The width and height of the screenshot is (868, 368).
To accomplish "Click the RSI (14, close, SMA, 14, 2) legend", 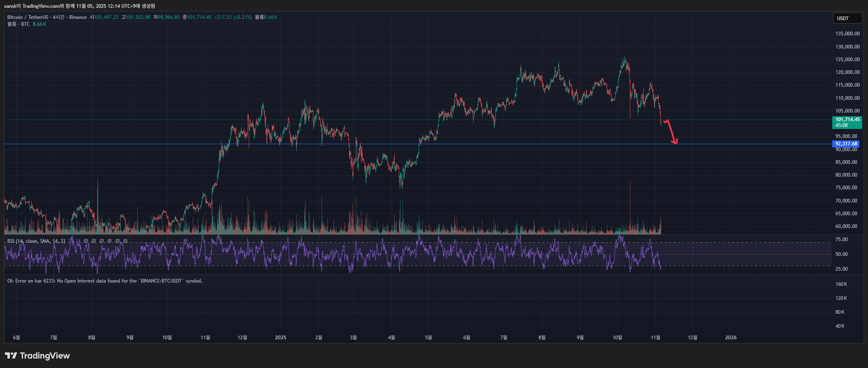I will (x=36, y=241).
